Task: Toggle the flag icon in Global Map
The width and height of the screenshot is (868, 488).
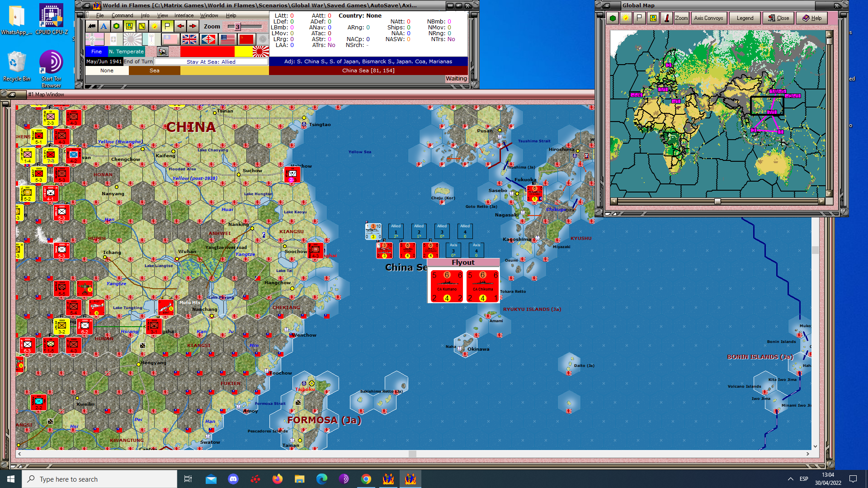Action: (639, 18)
